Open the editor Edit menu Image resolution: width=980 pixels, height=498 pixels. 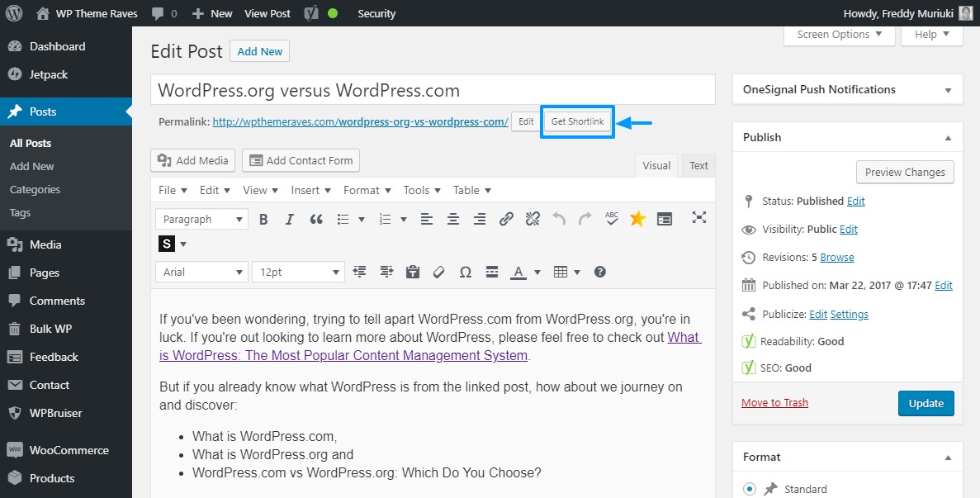coord(215,190)
